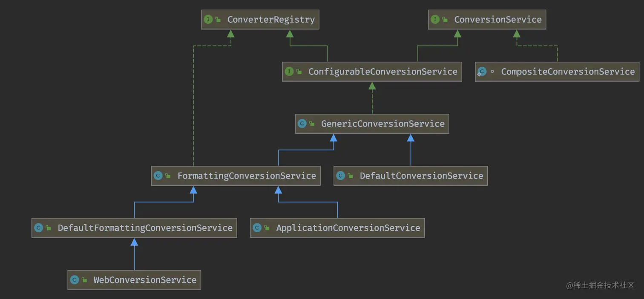Click the ConversionService interface icon

(x=435, y=20)
